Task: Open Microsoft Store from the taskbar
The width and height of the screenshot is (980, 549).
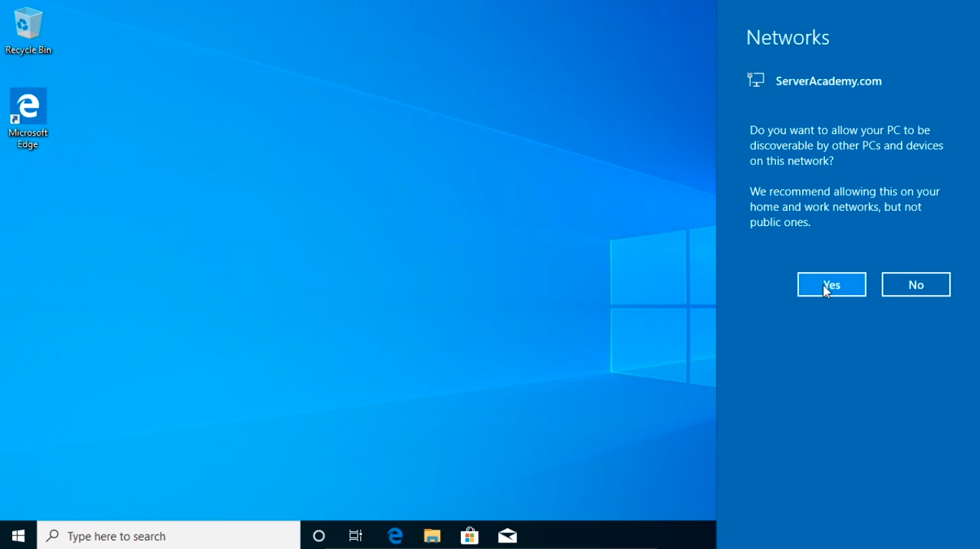Action: click(470, 535)
